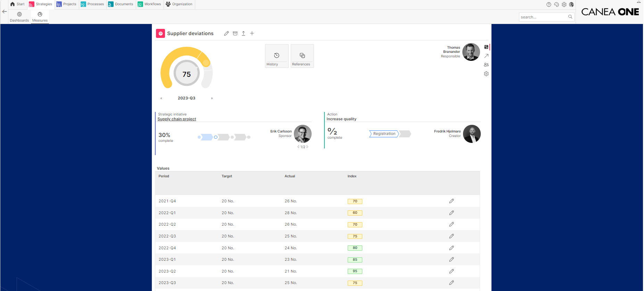This screenshot has height=291, width=644.
Task: Click the archive icon in measure header
Action: (235, 33)
